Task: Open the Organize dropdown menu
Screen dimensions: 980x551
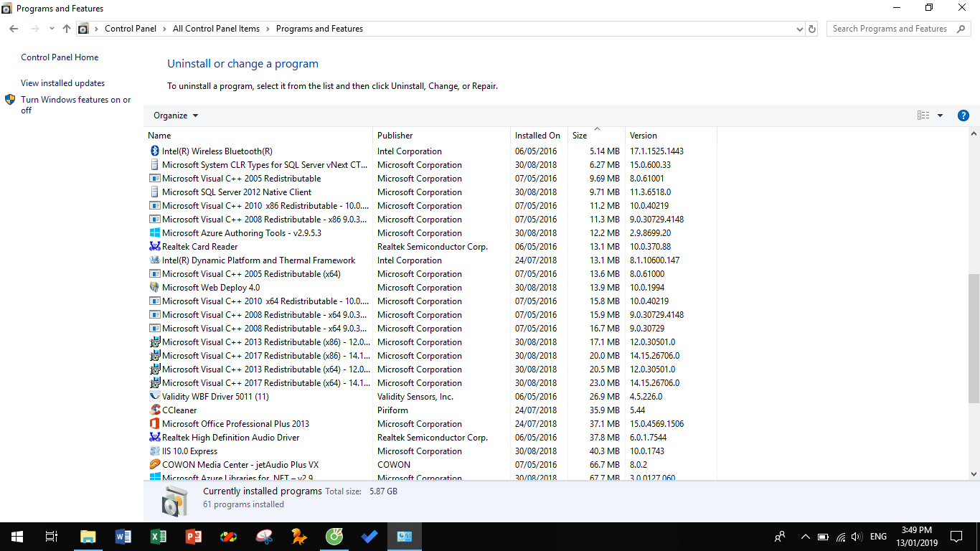Action: click(176, 116)
